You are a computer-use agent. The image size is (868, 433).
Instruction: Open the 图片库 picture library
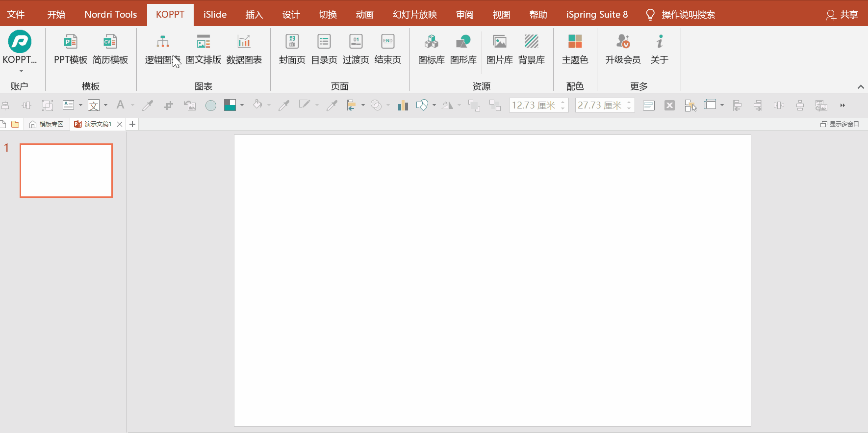point(499,49)
